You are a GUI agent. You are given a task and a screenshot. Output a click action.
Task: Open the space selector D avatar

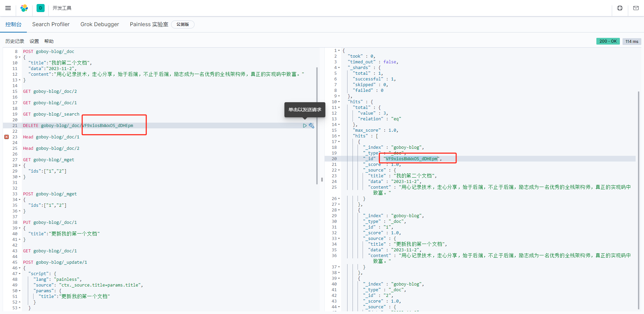(x=41, y=8)
